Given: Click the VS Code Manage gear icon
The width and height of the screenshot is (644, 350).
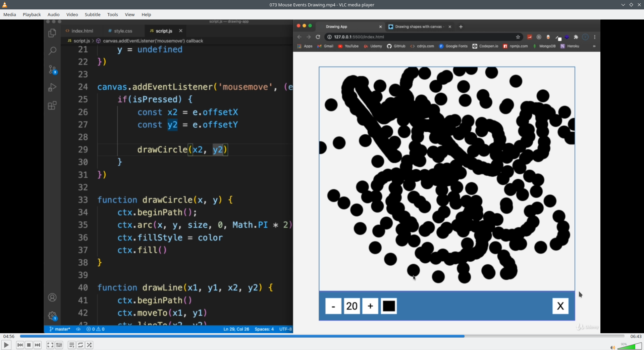Looking at the screenshot, I should (x=53, y=316).
